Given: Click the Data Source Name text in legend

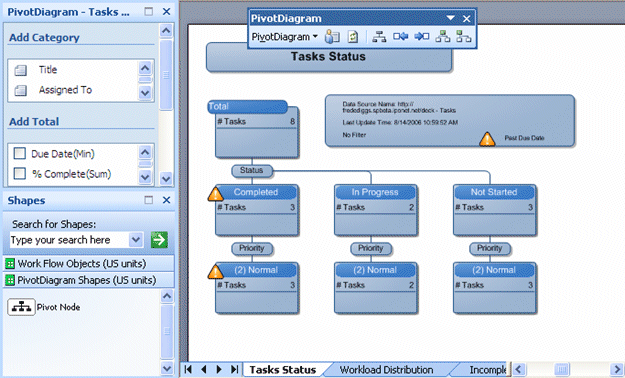Looking at the screenshot, I should point(399,107).
